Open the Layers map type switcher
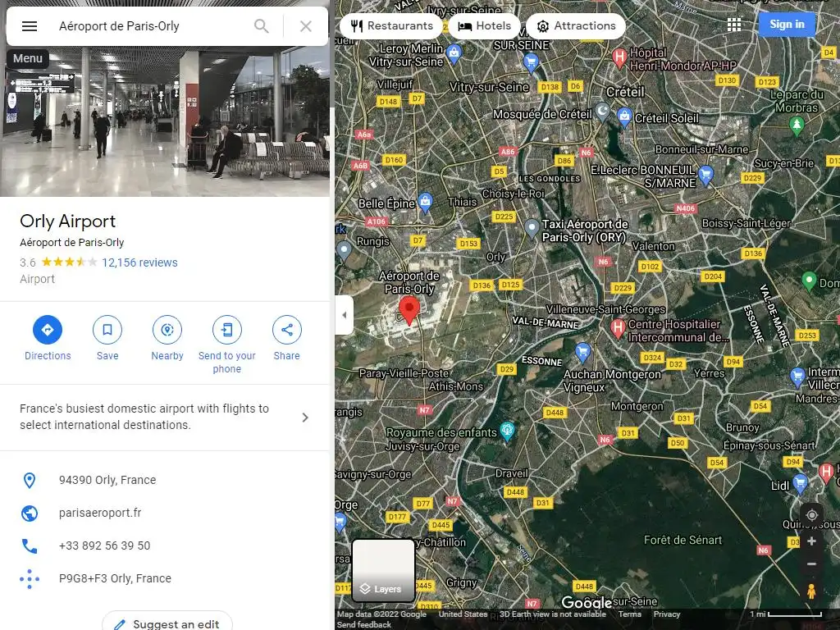 point(383,570)
